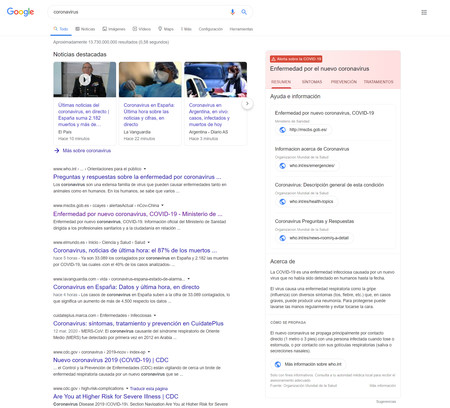Click Traducir esta página link

click(x=149, y=389)
